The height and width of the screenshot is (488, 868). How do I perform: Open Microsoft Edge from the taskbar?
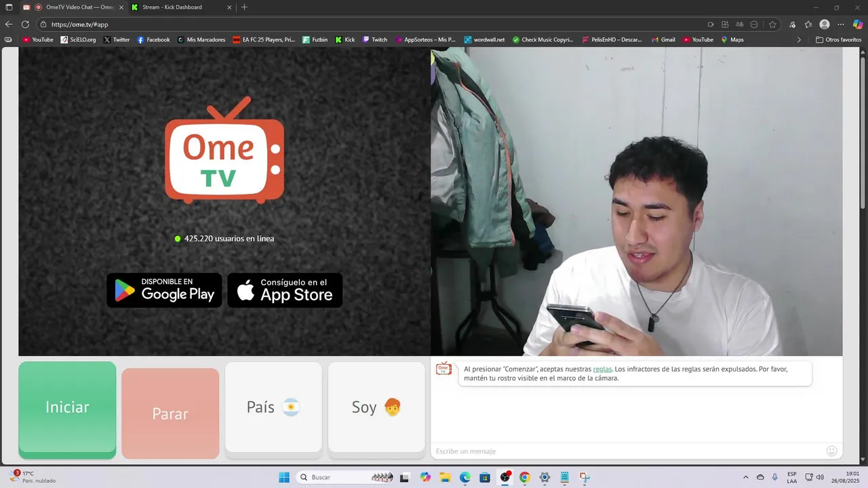465,477
